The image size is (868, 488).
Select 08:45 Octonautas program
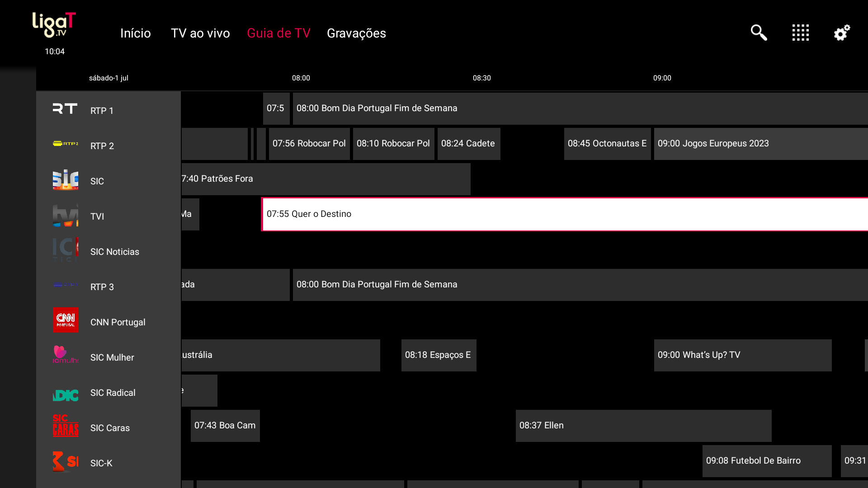point(607,144)
